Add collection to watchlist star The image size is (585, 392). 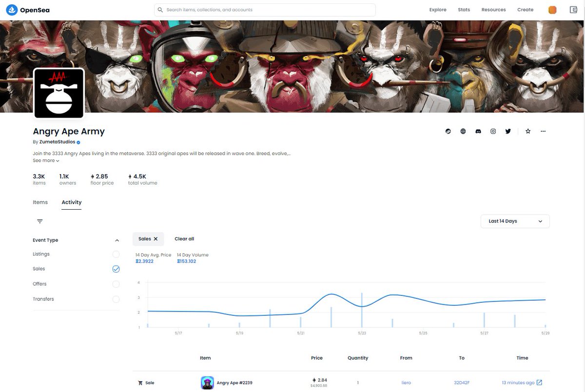pos(528,131)
